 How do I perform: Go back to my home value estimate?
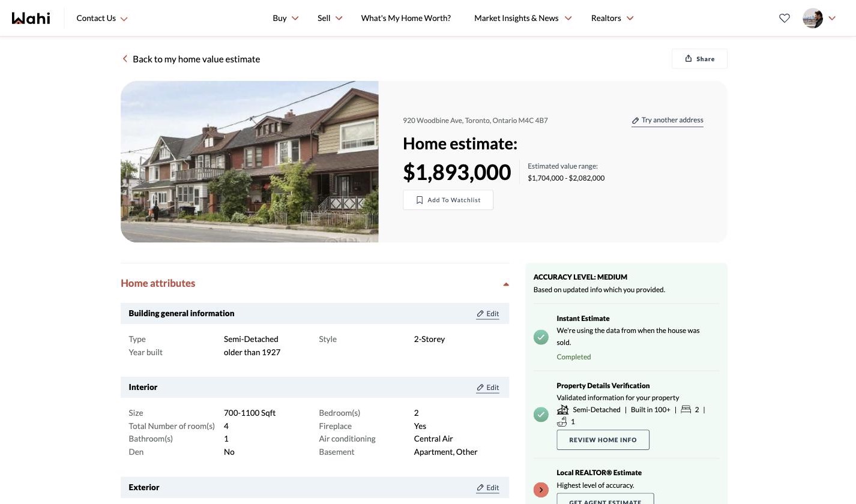[x=191, y=59]
